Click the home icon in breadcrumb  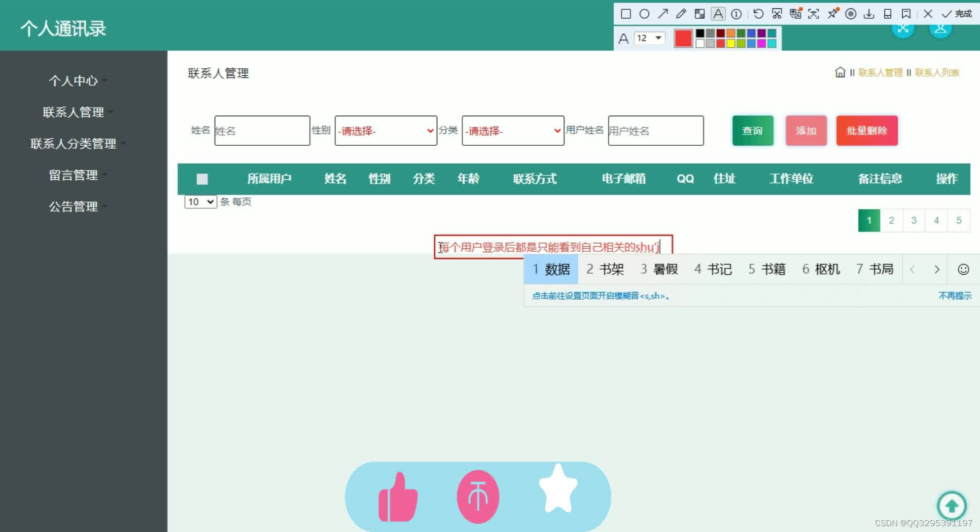click(x=840, y=72)
